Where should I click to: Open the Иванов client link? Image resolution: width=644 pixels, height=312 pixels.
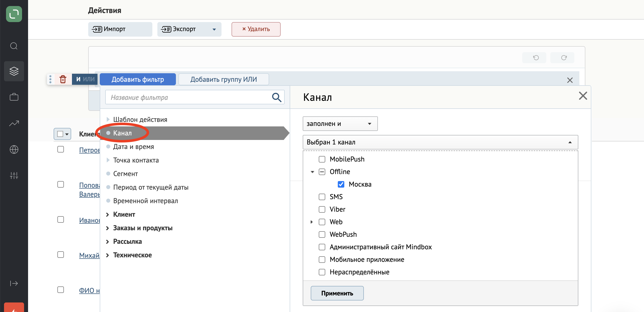[x=89, y=220]
